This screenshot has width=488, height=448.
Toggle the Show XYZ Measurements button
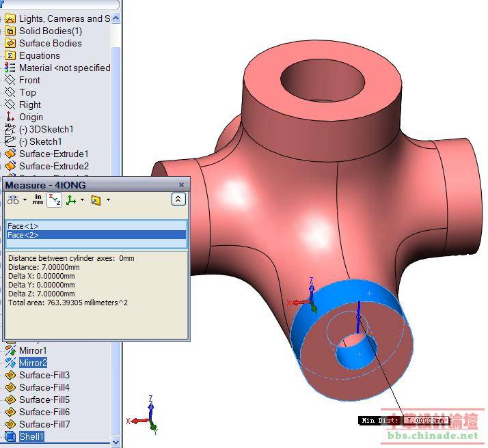point(55,199)
